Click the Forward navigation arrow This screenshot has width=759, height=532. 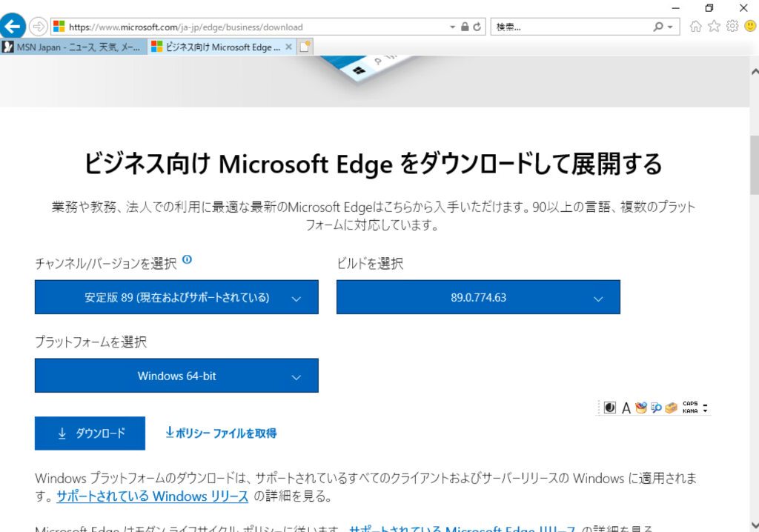tap(39, 27)
